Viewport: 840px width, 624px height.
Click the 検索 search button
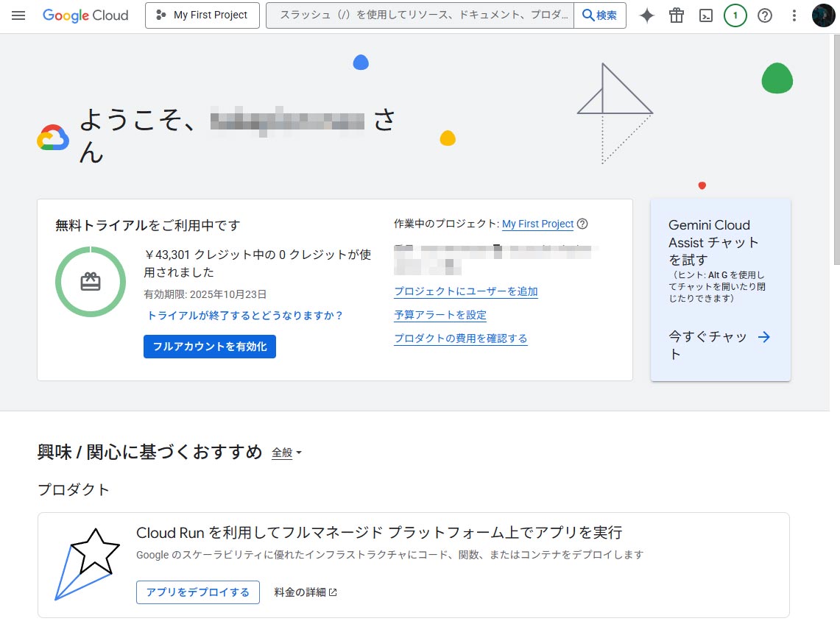point(600,15)
